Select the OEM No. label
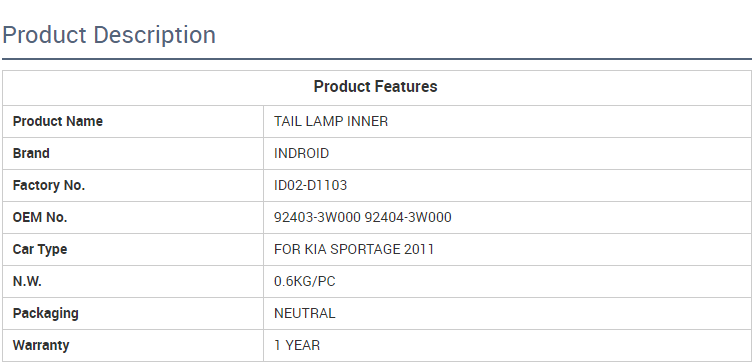Screen dimensions: 755x363 [40, 217]
